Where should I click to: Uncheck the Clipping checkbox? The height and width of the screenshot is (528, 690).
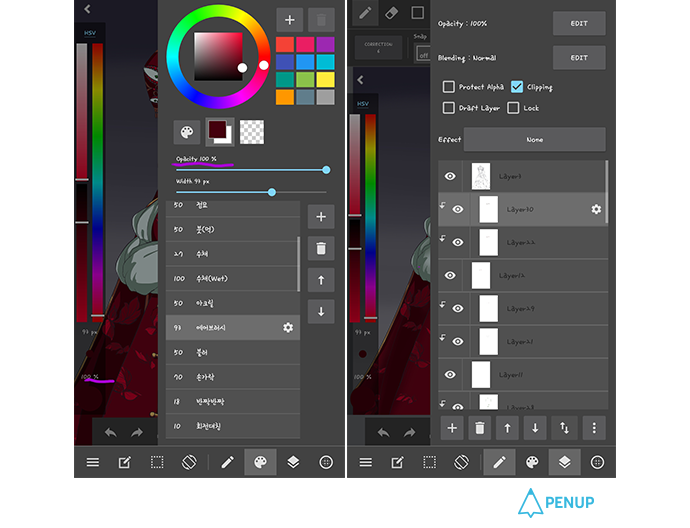tap(517, 87)
